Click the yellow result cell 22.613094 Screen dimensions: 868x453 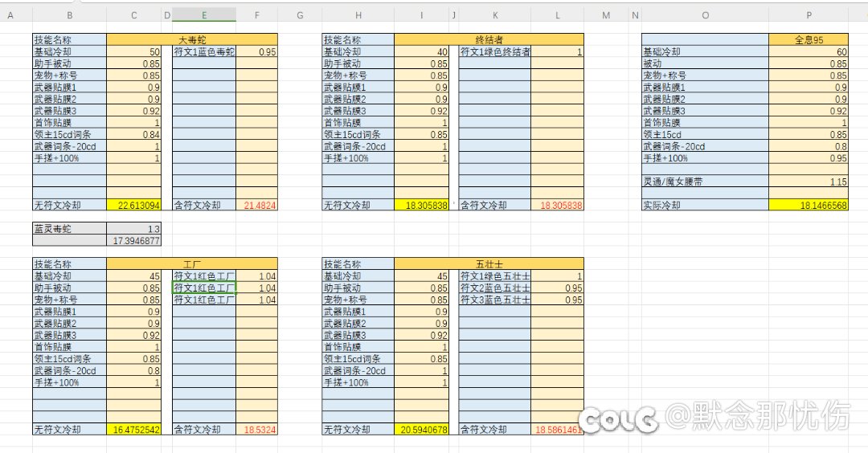coord(134,205)
